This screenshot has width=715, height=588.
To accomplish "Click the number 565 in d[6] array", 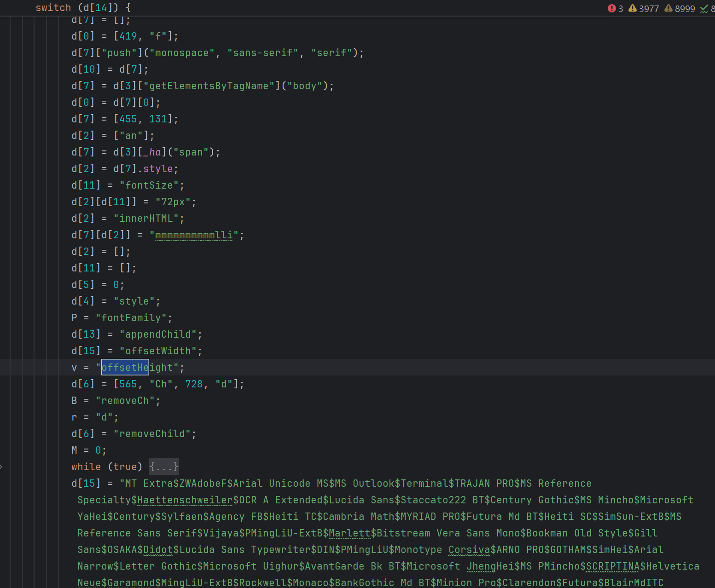I will (x=128, y=384).
